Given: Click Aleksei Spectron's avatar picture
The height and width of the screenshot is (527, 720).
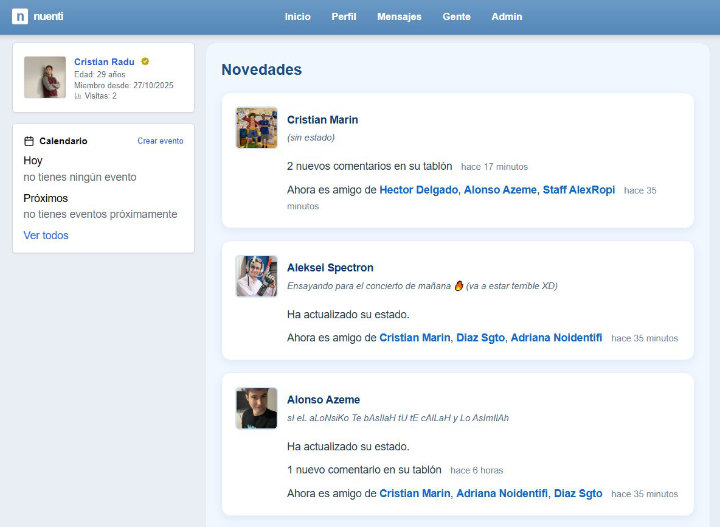Looking at the screenshot, I should coord(256,276).
